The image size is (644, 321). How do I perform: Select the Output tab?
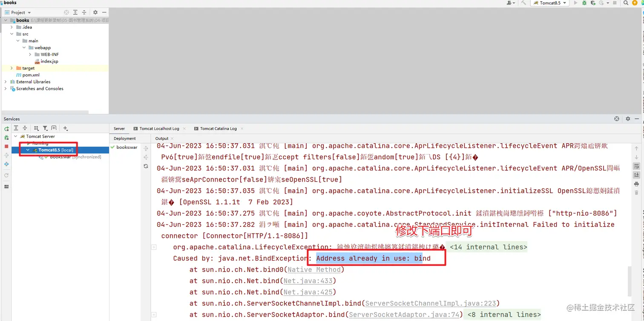point(162,139)
